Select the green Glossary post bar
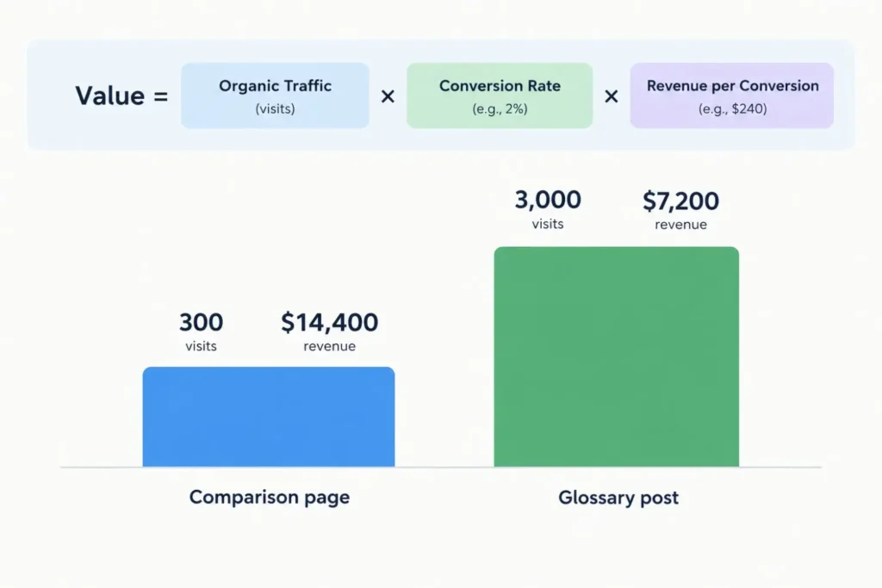This screenshot has height=588, width=882. [617, 356]
